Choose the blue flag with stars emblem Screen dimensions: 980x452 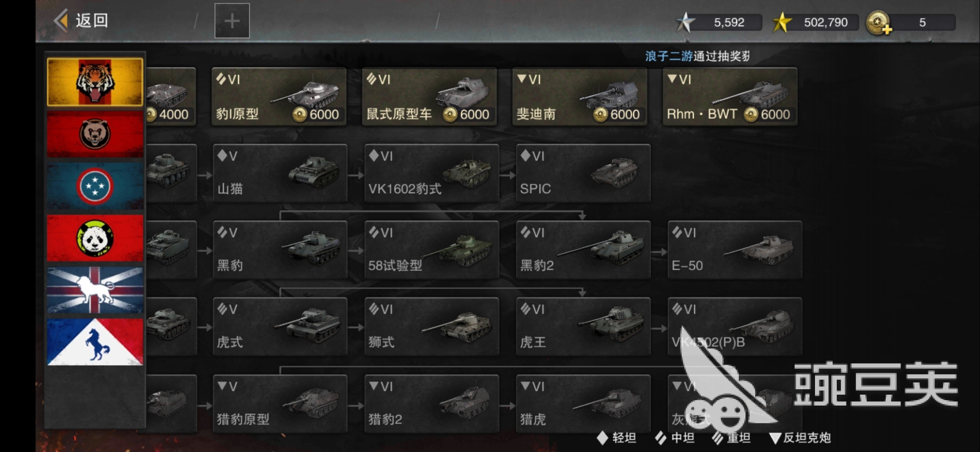pos(95,186)
